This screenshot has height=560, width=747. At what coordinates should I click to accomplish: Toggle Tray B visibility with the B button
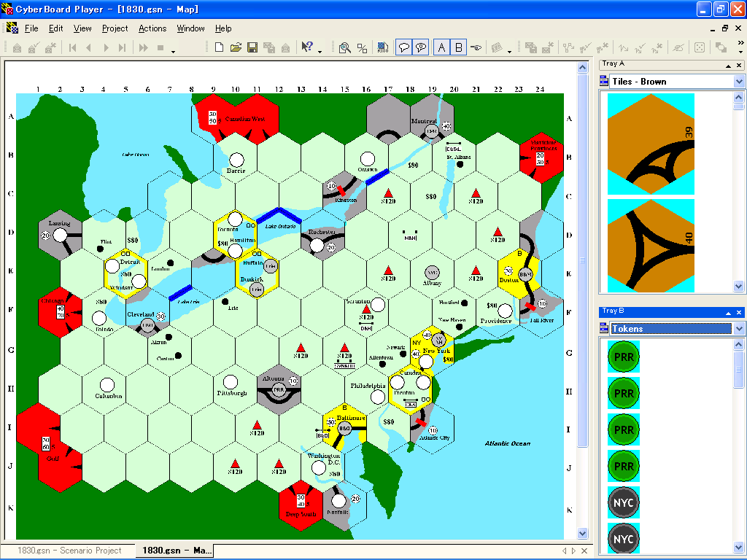coord(458,47)
